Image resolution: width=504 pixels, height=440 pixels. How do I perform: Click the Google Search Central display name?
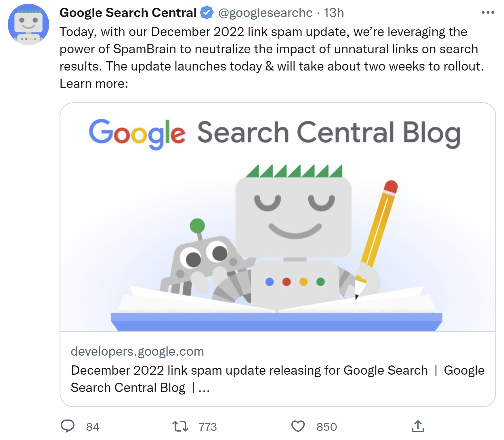click(127, 12)
